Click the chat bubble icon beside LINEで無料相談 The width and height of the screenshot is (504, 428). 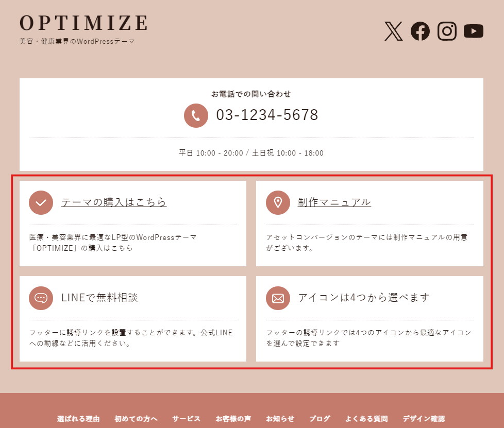[41, 298]
